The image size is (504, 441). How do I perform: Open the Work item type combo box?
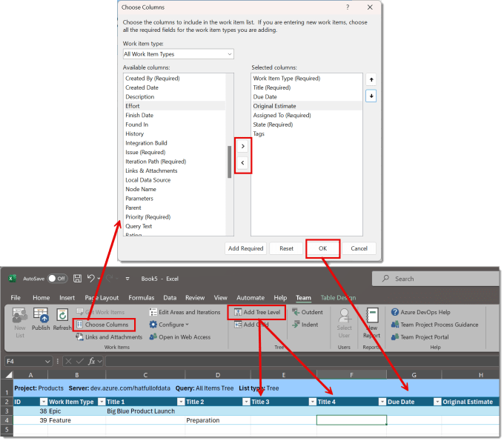[179, 54]
